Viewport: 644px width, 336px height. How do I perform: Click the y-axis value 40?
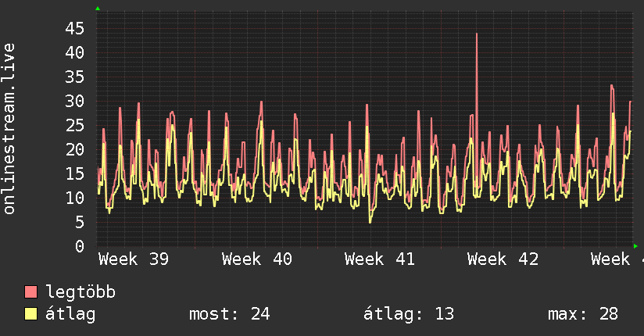pos(74,52)
